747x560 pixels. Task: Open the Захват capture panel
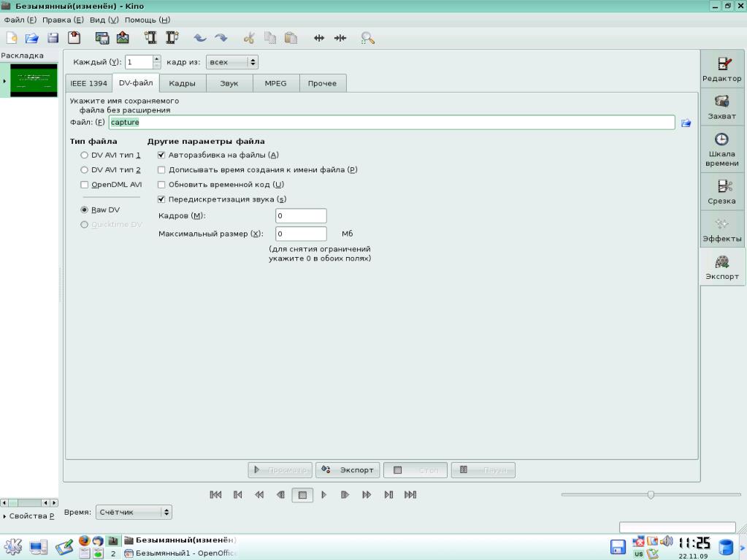tap(721, 107)
